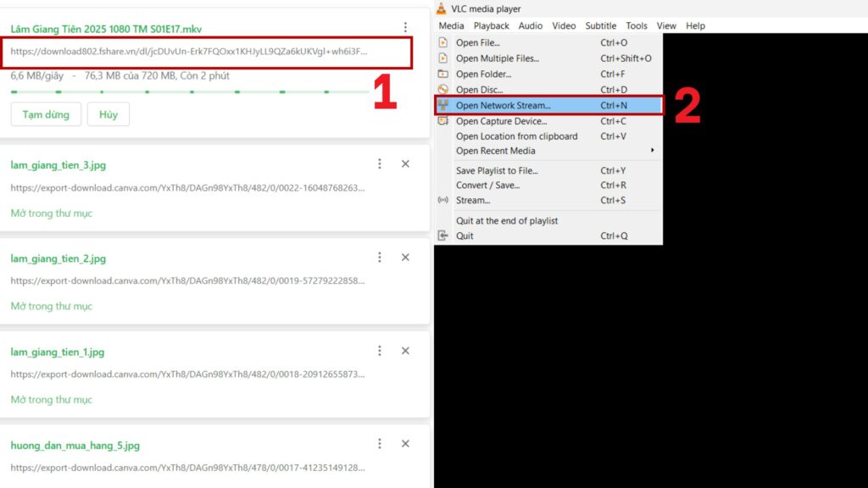Click the Quit exit icon in Media menu
The height and width of the screenshot is (488, 868).
coord(442,236)
